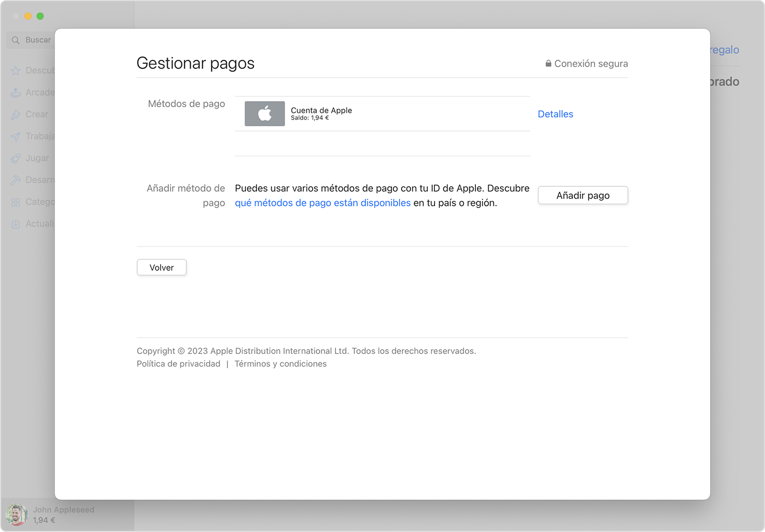Viewport: 765px width, 532px height.
Task: Click the Arcade label in sidebar
Action: (x=40, y=93)
